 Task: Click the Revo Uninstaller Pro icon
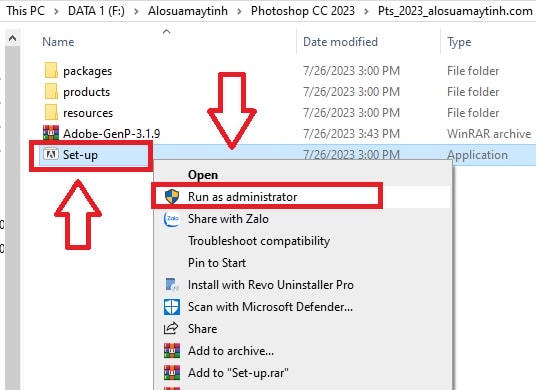tap(172, 285)
